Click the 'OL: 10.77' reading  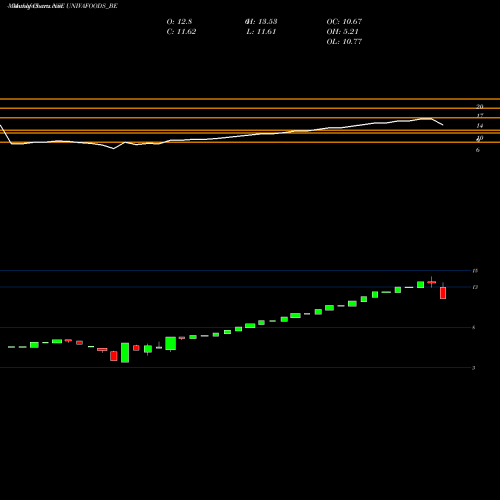point(344,42)
